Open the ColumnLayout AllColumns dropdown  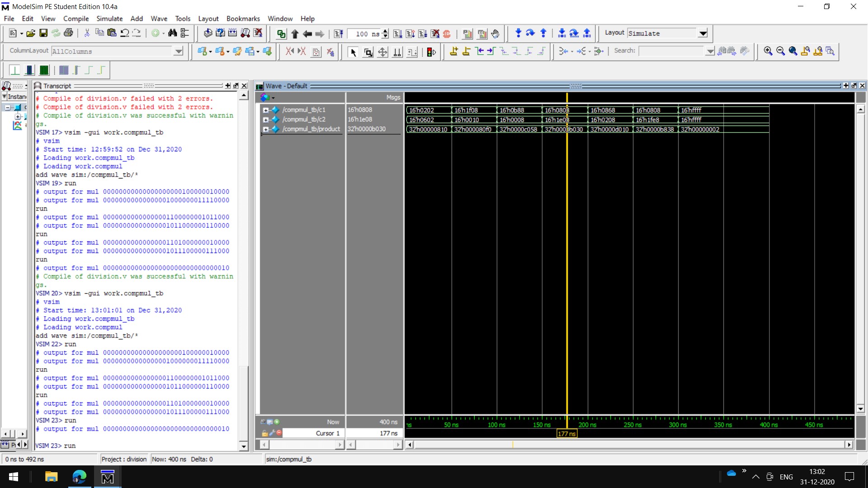point(179,52)
